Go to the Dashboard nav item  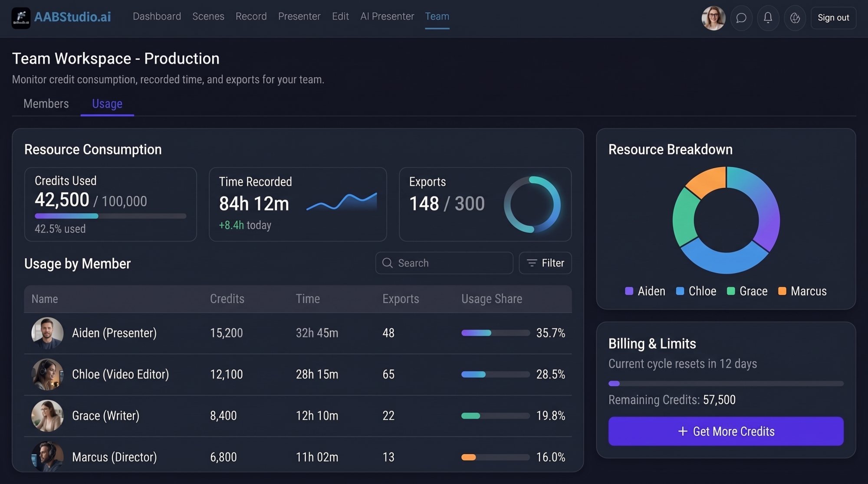pyautogui.click(x=157, y=16)
